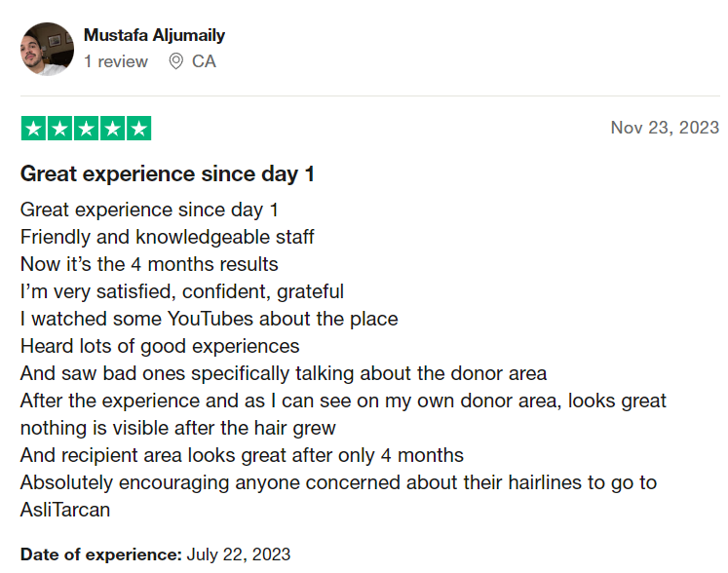This screenshot has height=573, width=728.
Task: Click the location pin icon
Action: pyautogui.click(x=175, y=61)
